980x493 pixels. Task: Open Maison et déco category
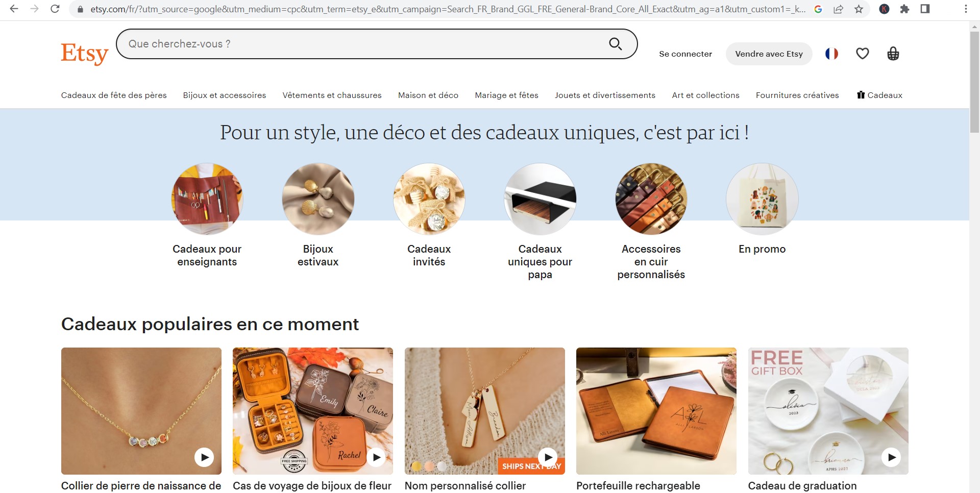point(428,95)
